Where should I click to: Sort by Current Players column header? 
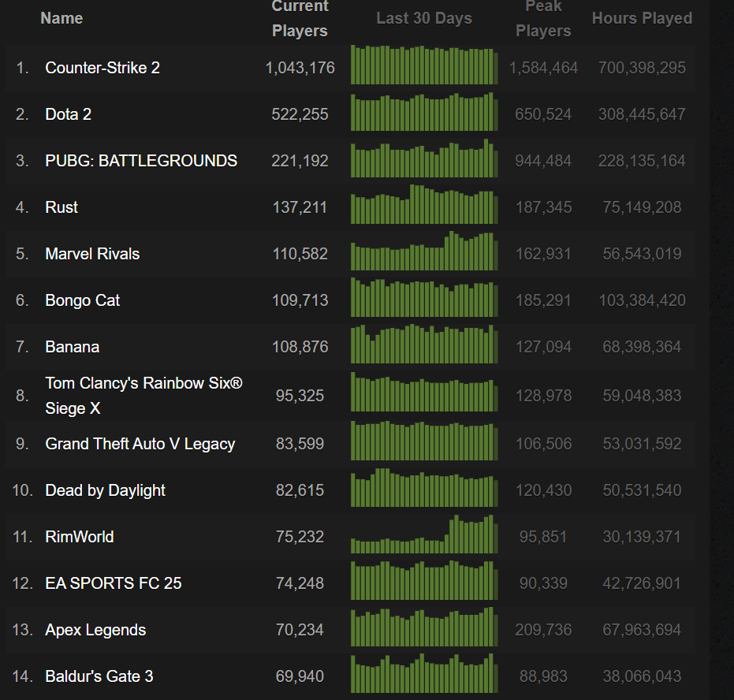300,19
